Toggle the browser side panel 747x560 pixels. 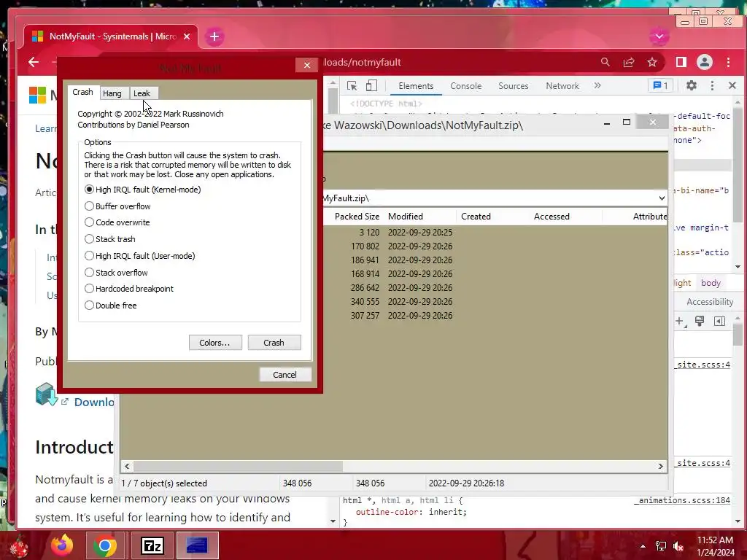(681, 63)
